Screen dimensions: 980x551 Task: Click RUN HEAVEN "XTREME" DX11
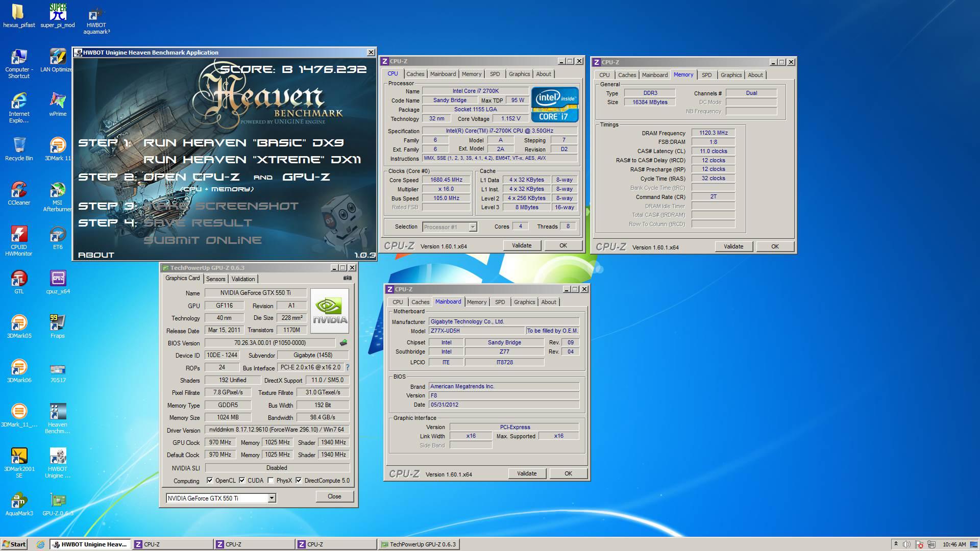(x=252, y=160)
